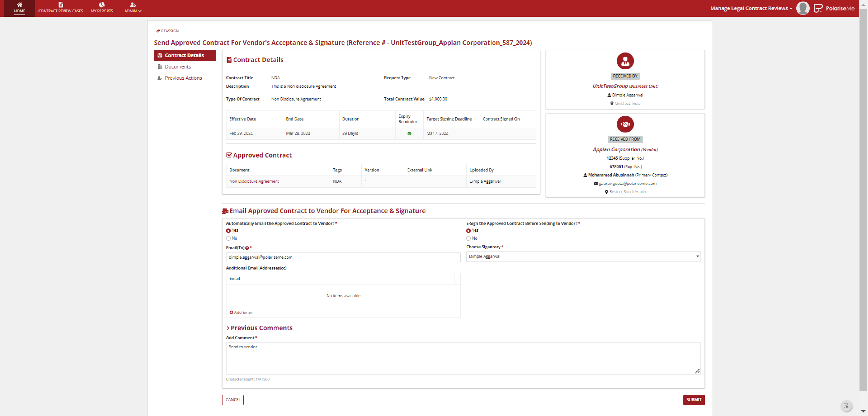Open Manage Legal Contract Reviews dropdown
This screenshot has height=416, width=868.
[x=751, y=8]
